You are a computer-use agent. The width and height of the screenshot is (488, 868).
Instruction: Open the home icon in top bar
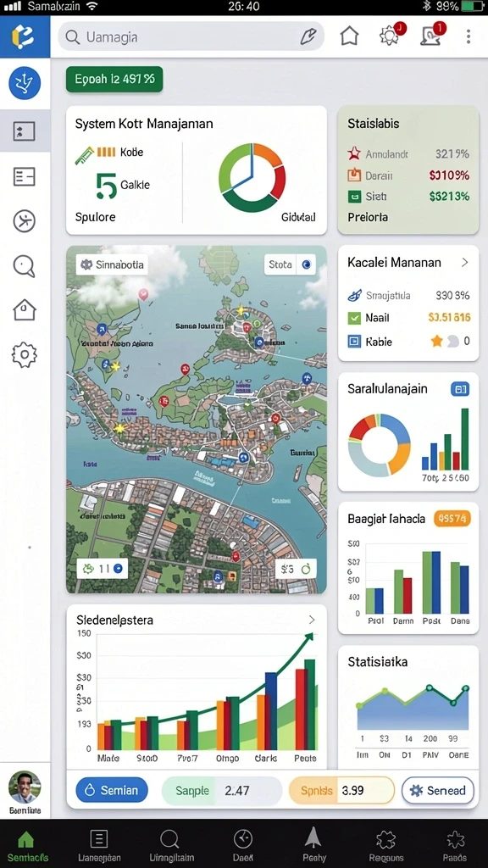349,36
